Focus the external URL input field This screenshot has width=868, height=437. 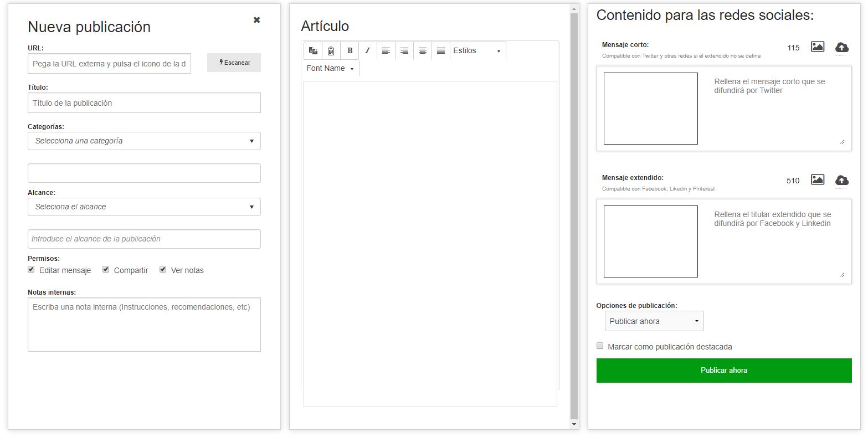tap(109, 64)
